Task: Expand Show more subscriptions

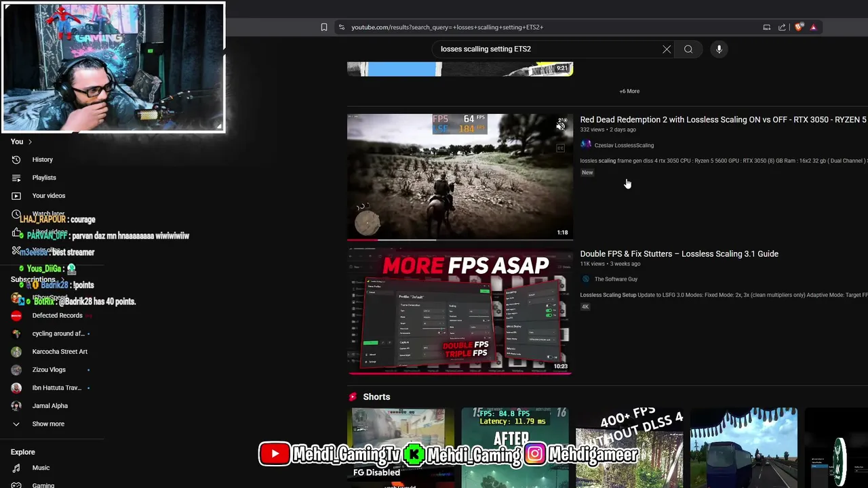Action: pyautogui.click(x=48, y=424)
